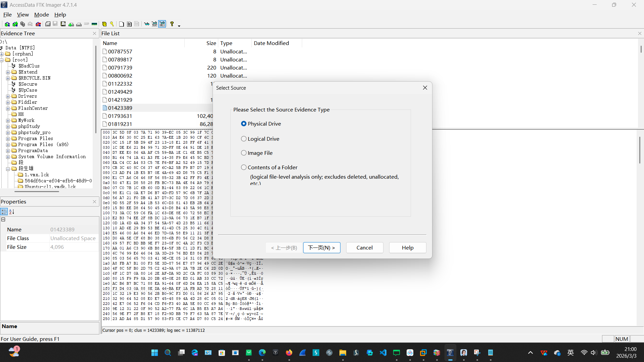Select the Image File radio button

(244, 153)
